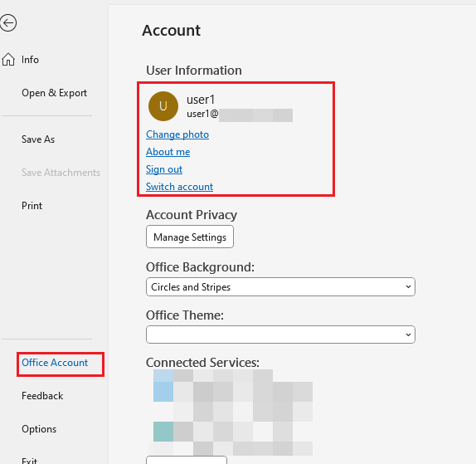Click the back arrow icon
This screenshot has width=476, height=464.
click(x=8, y=22)
